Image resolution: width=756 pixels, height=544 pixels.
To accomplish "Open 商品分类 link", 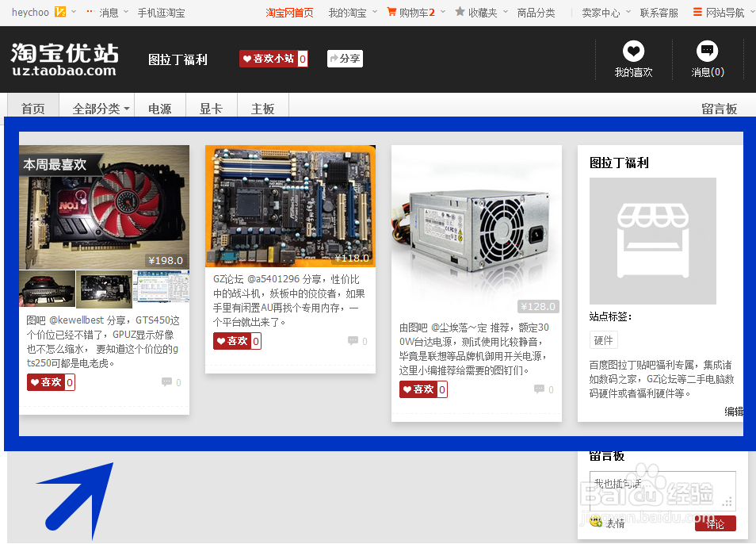I will [536, 13].
